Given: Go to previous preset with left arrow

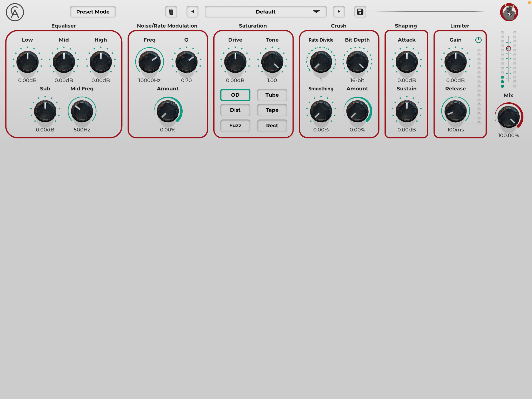Looking at the screenshot, I should pos(192,12).
